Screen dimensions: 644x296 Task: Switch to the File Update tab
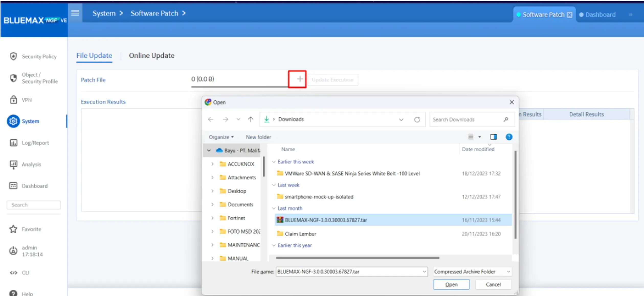point(94,56)
